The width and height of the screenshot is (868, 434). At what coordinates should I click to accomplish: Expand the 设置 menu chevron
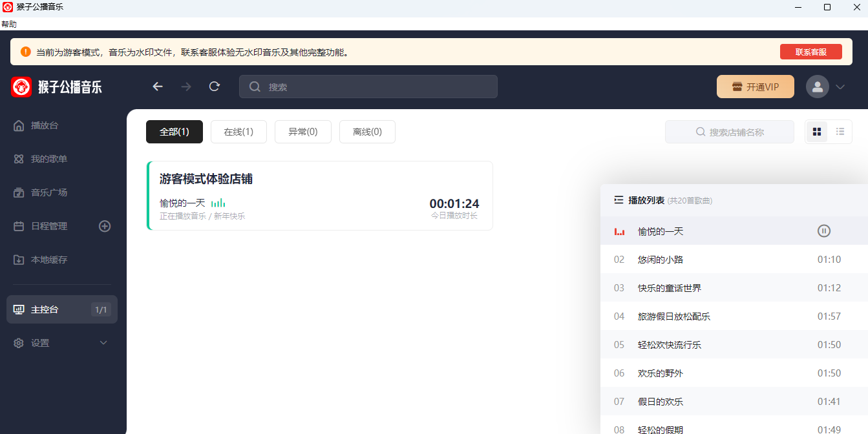point(103,343)
